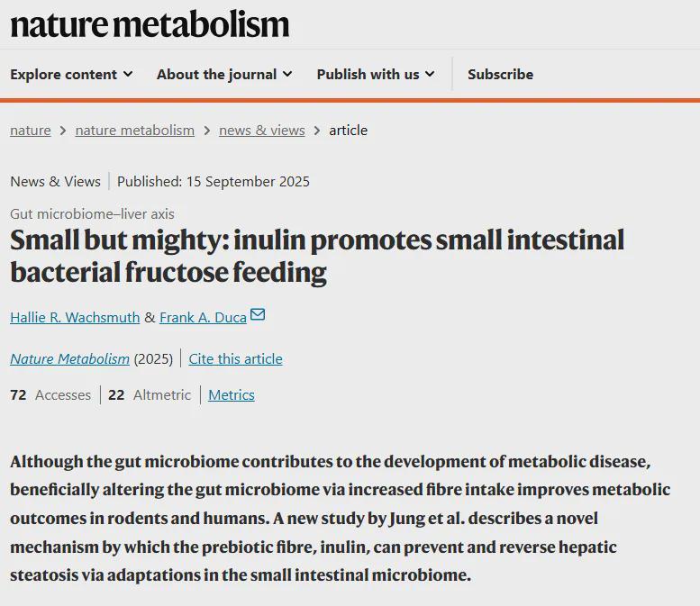Open the Explore content menu
The height and width of the screenshot is (606, 700).
[71, 74]
